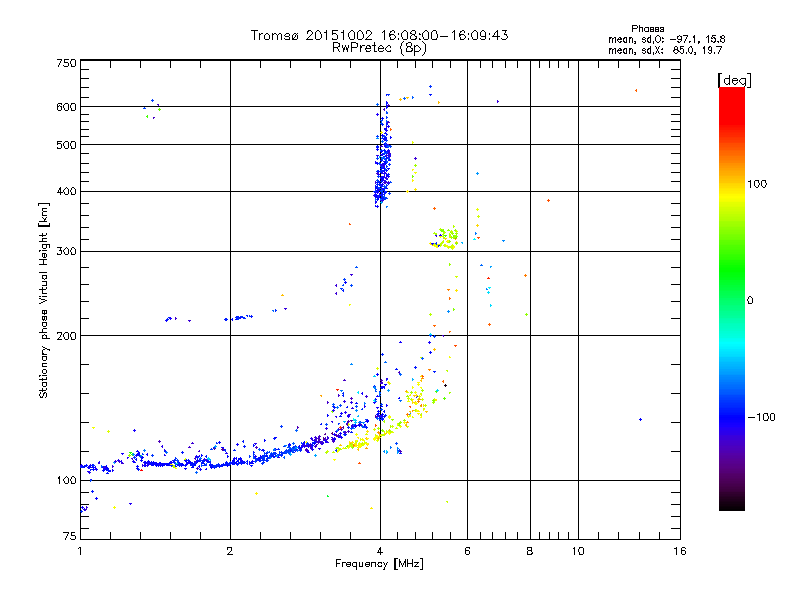
Task: Click the plot title 'Tromsø 20151002 16:08:00-16:09:43'
Action: coord(379,35)
